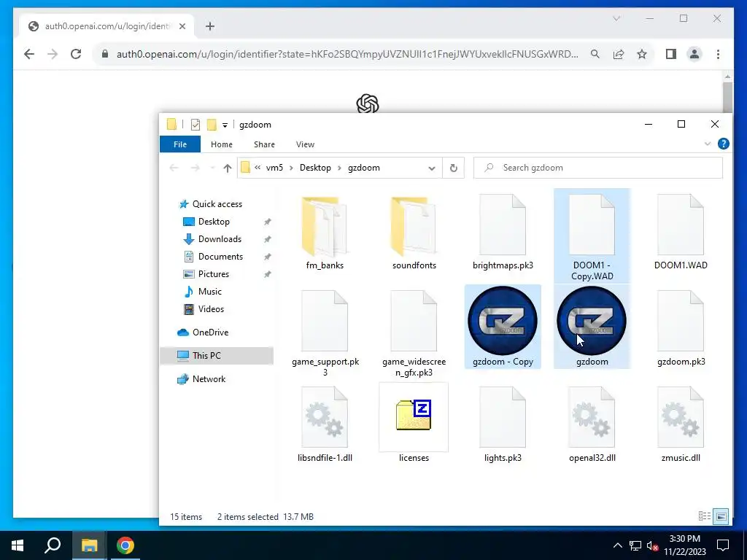Open the Home ribbon tab
The height and width of the screenshot is (560, 747).
(222, 144)
